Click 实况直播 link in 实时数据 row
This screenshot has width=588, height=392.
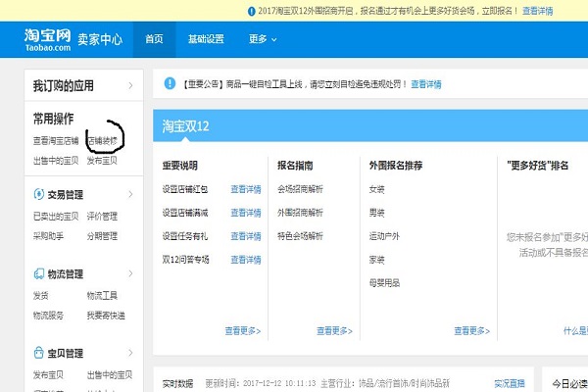coord(510,383)
